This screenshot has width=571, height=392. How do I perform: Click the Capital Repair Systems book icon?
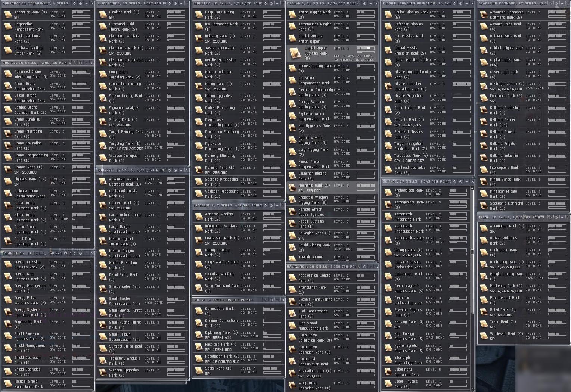point(295,53)
